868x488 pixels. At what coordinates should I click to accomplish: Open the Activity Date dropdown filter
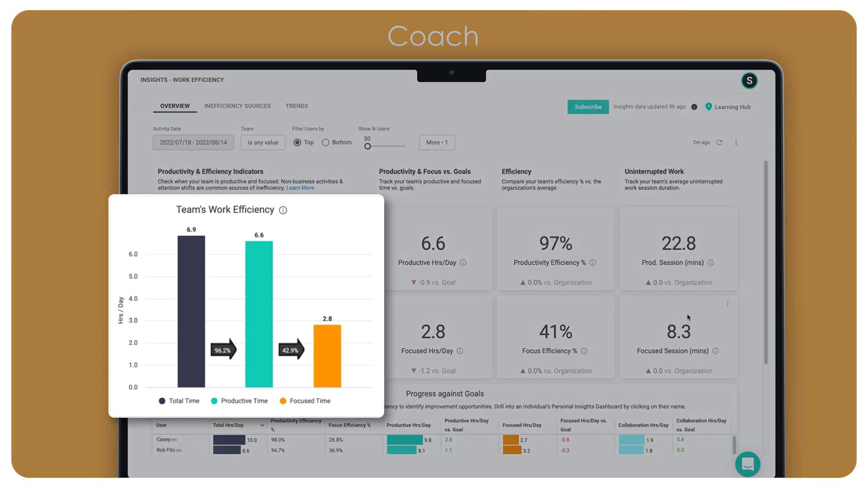pyautogui.click(x=193, y=142)
